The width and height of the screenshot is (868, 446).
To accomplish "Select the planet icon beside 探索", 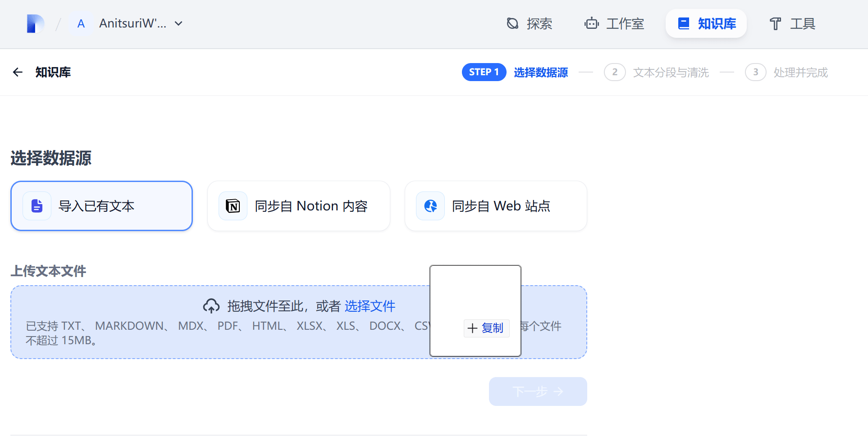I will pyautogui.click(x=512, y=23).
